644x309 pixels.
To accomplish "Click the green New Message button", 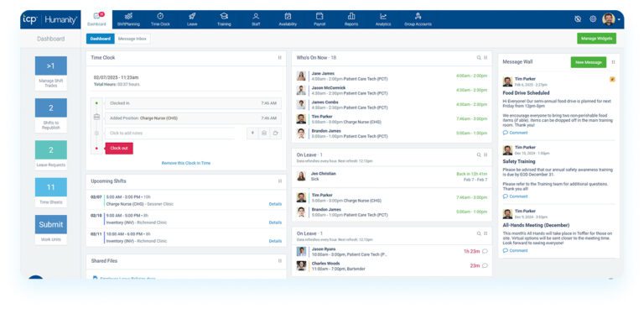I will 589,62.
